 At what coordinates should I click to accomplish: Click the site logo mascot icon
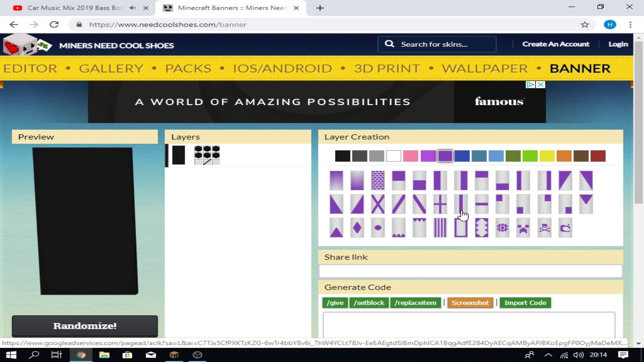[x=27, y=45]
